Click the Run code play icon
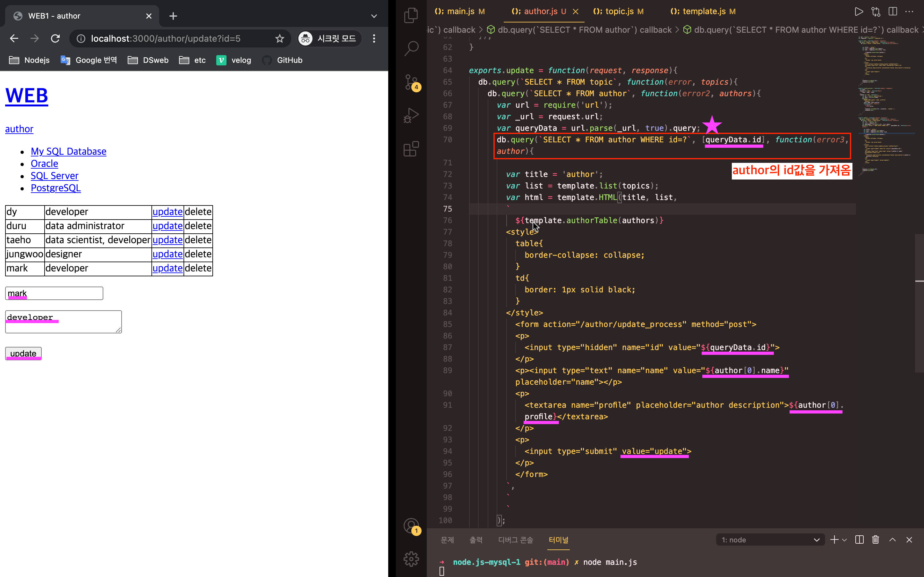The height and width of the screenshot is (577, 924). point(858,12)
